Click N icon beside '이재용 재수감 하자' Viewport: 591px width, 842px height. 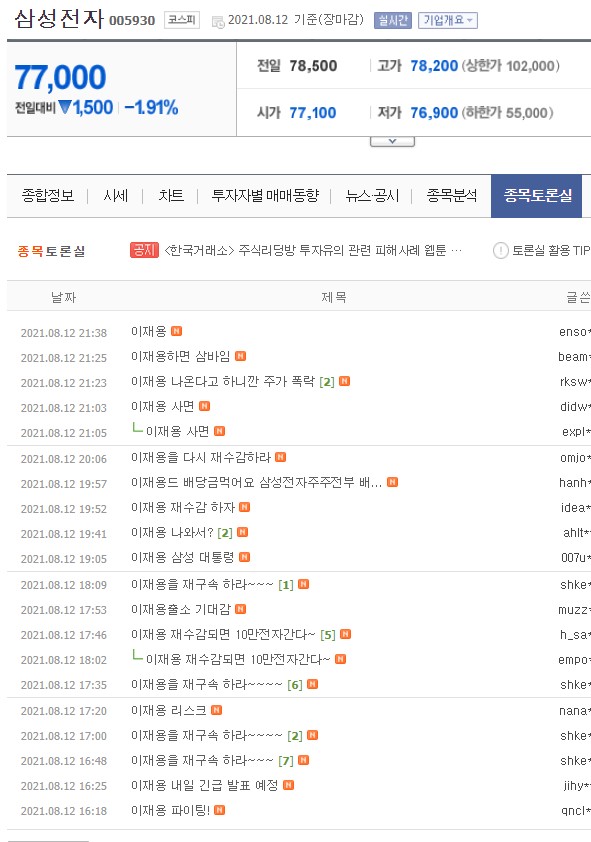(245, 506)
